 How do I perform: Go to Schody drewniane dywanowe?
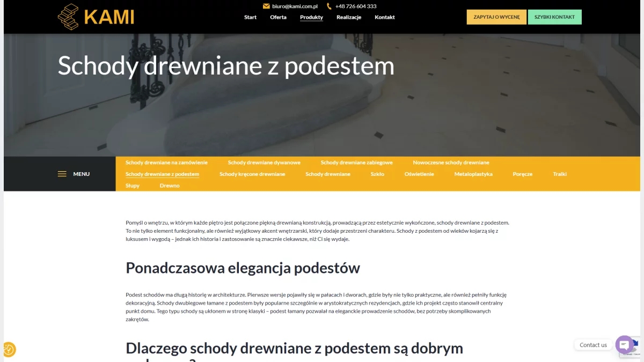pyautogui.click(x=264, y=162)
